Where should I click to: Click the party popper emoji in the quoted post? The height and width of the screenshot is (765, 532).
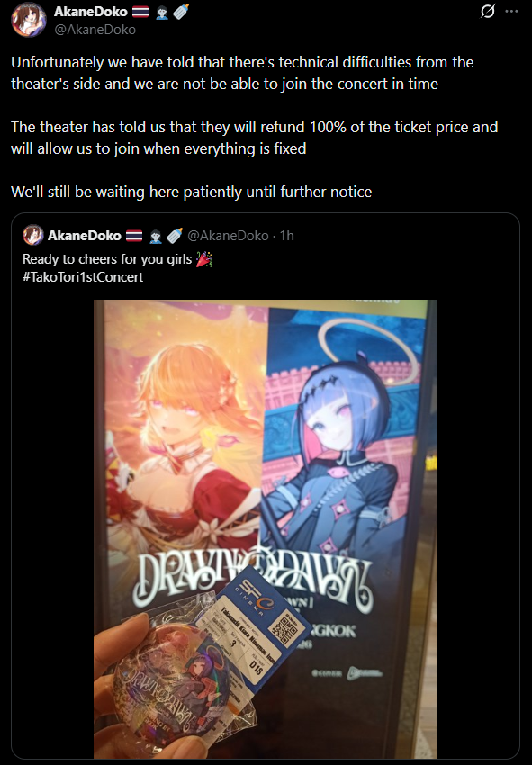(x=204, y=259)
